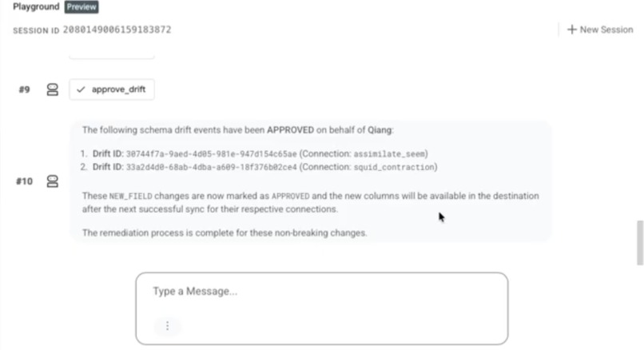Click the Playground title
The width and height of the screenshot is (644, 350).
[x=36, y=6]
